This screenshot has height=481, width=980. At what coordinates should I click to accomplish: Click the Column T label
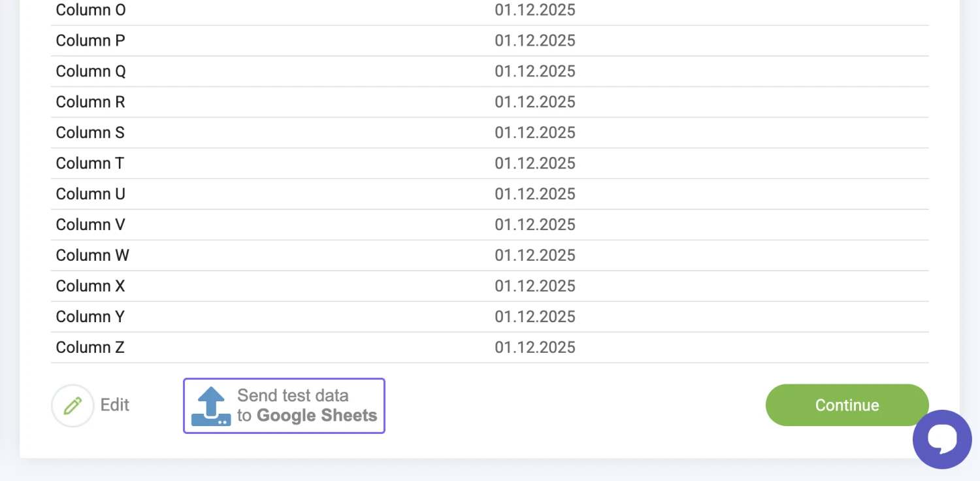[x=90, y=163]
